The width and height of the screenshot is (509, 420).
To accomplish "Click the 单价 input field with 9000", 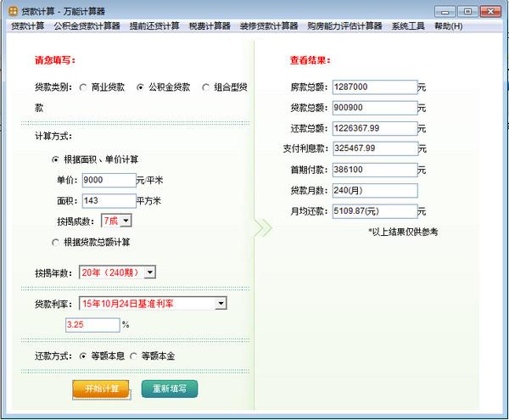I will [109, 180].
